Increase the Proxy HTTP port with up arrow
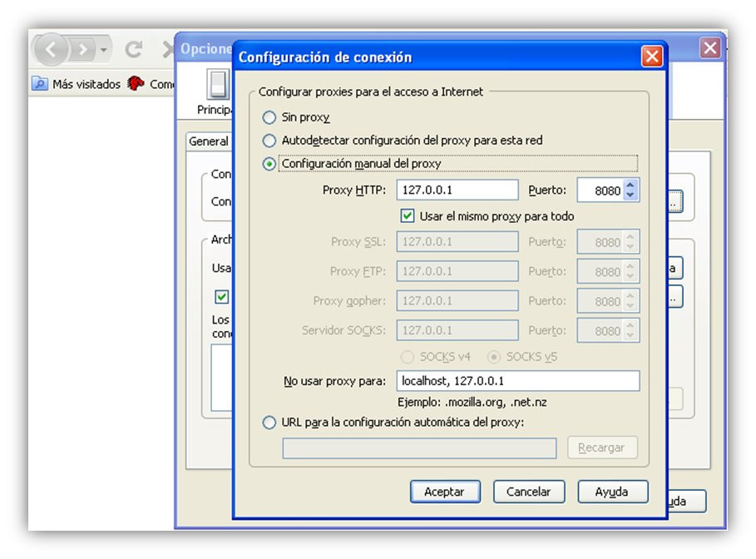This screenshot has height=559, width=756. pyautogui.click(x=630, y=186)
